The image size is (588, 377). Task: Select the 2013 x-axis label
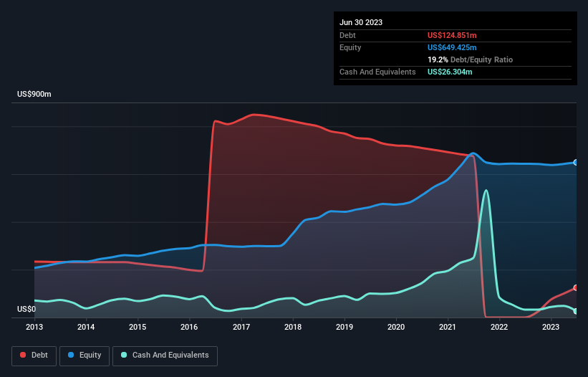pos(34,327)
